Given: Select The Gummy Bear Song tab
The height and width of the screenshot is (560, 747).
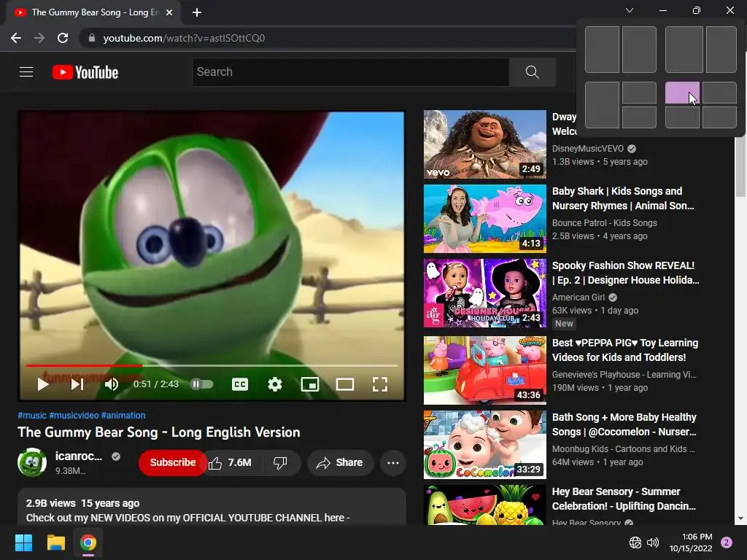Looking at the screenshot, I should pyautogui.click(x=94, y=12).
